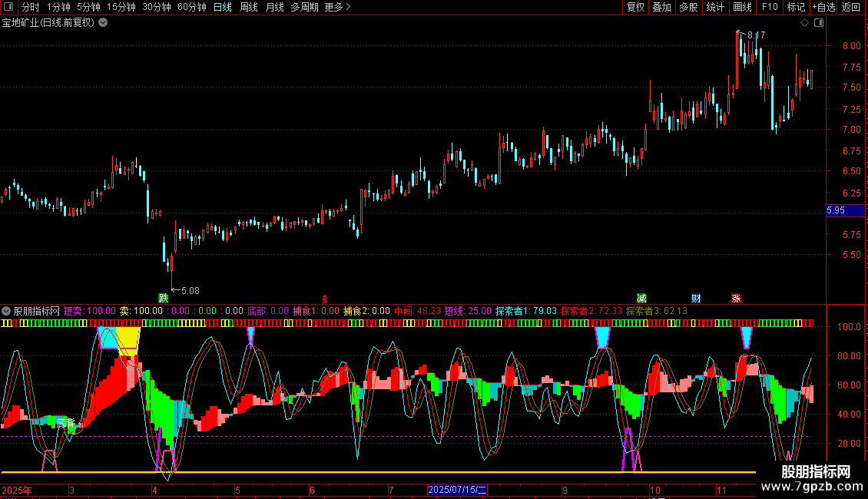The height and width of the screenshot is (499, 868).
Task: Click the 复权 button
Action: pyautogui.click(x=636, y=7)
